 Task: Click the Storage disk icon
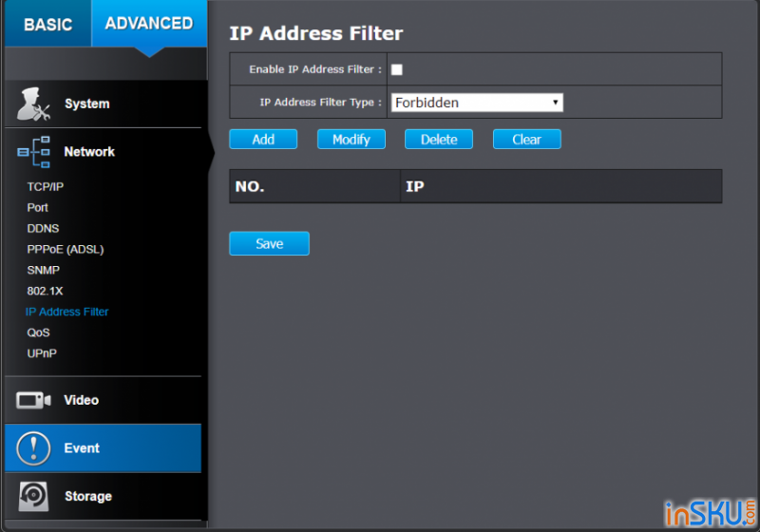[x=33, y=496]
